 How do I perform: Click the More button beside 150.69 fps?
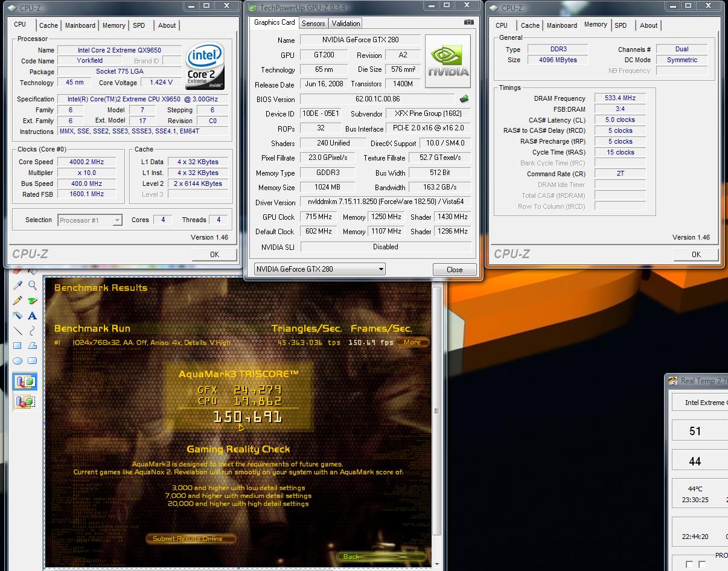(x=412, y=342)
